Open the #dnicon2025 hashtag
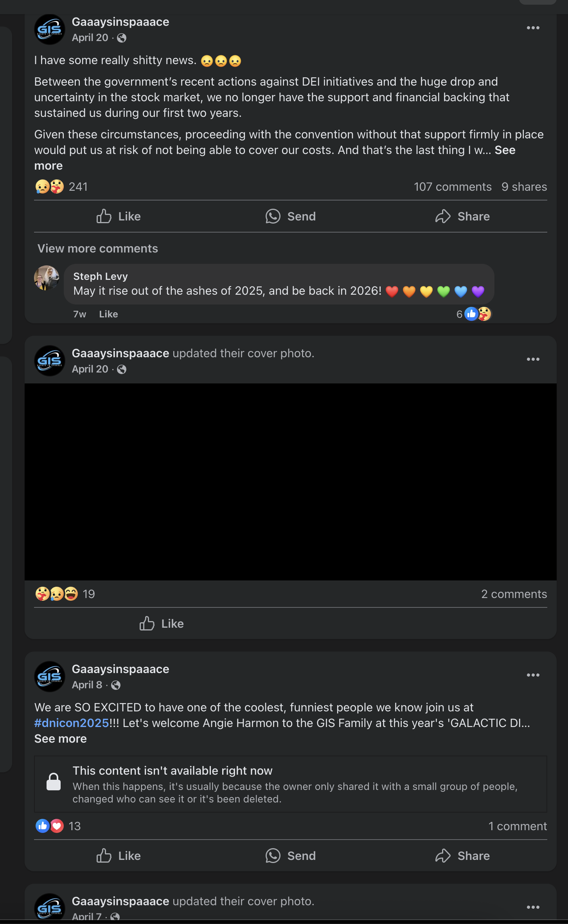This screenshot has height=924, width=568. (72, 723)
